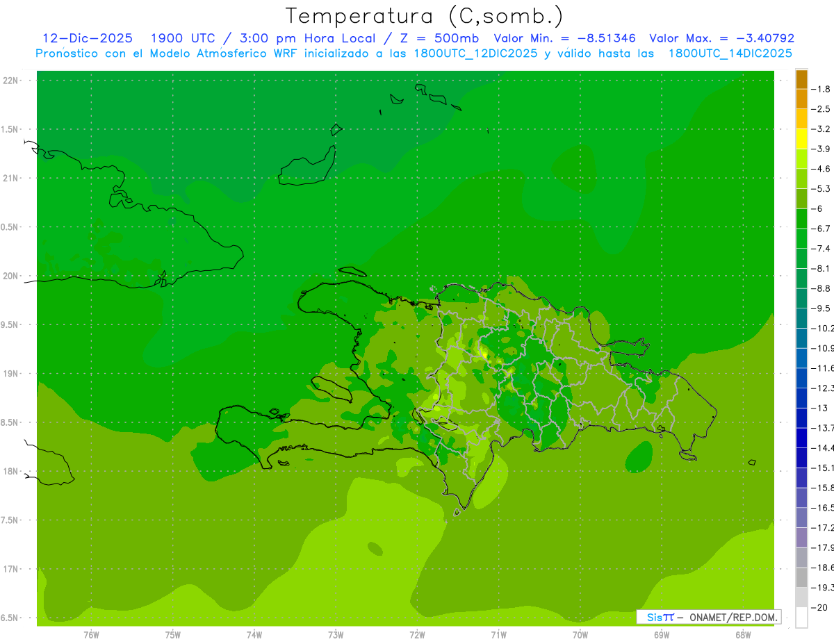
Task: Click the swatch between -2.5 and -3.2
Action: pos(801,119)
